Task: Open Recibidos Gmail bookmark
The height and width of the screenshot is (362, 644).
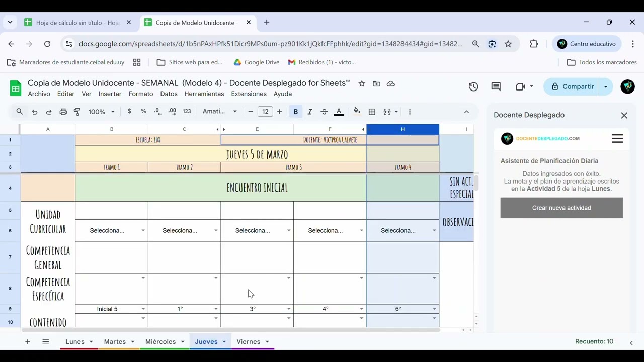Action: point(322,62)
